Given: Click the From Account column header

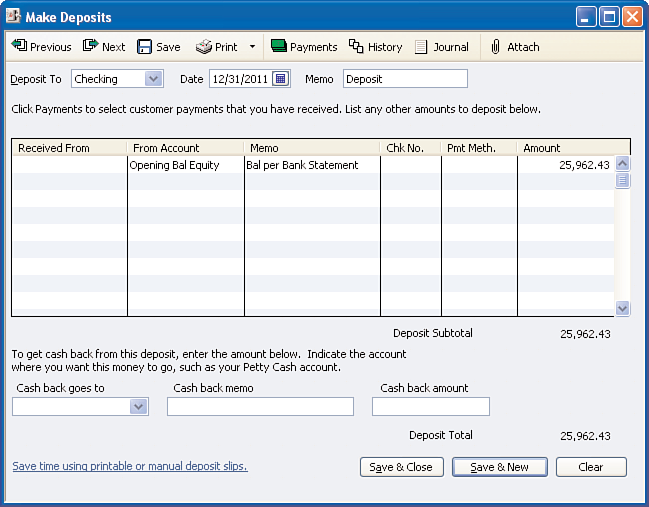Looking at the screenshot, I should click(185, 148).
